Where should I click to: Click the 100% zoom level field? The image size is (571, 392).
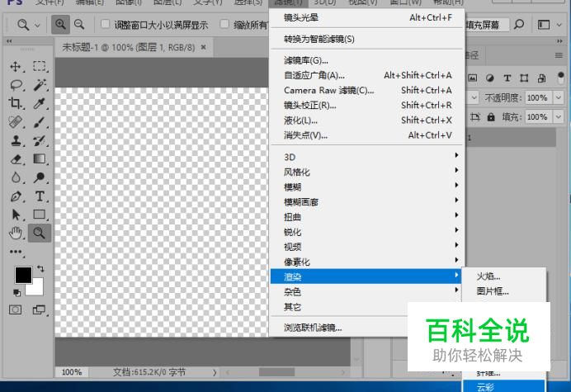(72, 372)
